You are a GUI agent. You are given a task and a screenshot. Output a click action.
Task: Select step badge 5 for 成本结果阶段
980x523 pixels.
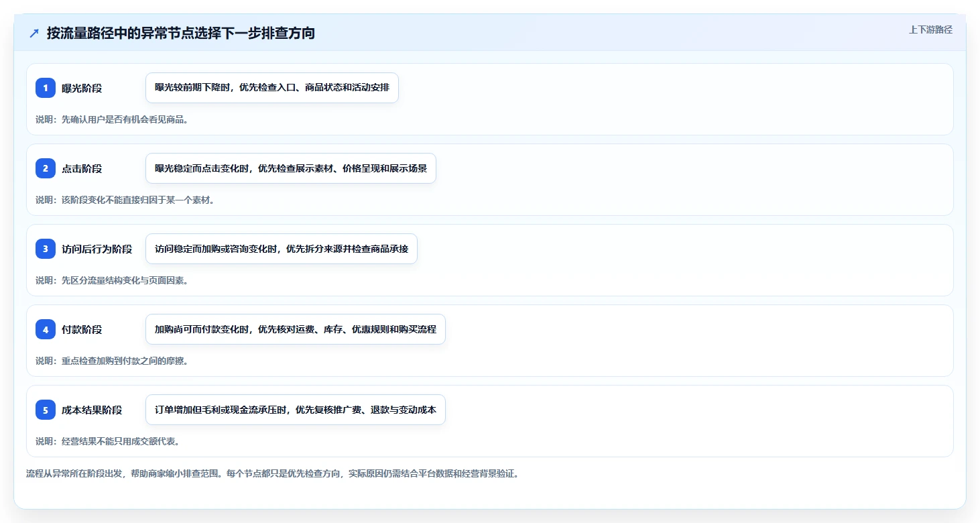[x=46, y=410]
